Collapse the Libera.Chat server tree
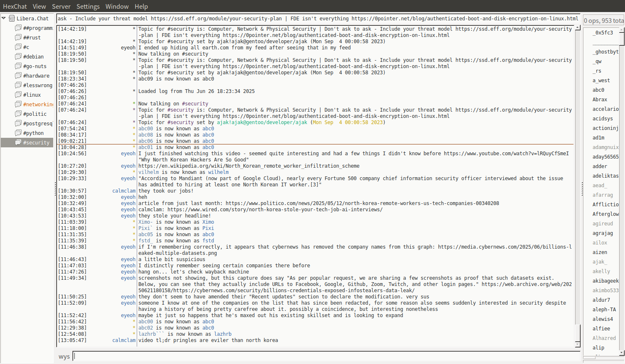The image size is (625, 364). pos(4,18)
